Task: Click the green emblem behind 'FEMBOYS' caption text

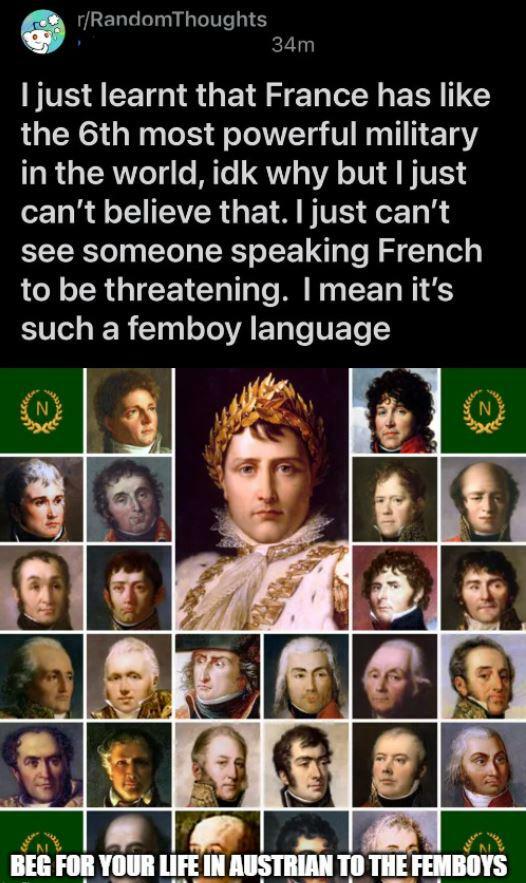Action: pos(483,847)
